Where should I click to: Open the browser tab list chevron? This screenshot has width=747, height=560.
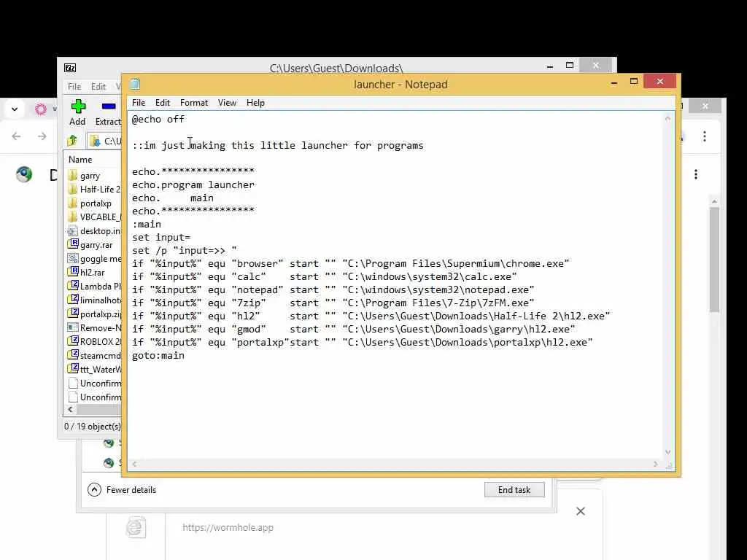point(15,109)
